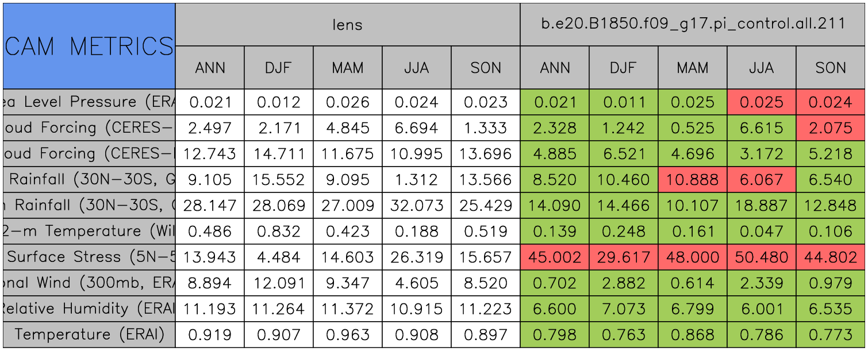Select the Zonal Wind 300mb row label
Viewport: 868px width, 351px height.
tap(89, 283)
